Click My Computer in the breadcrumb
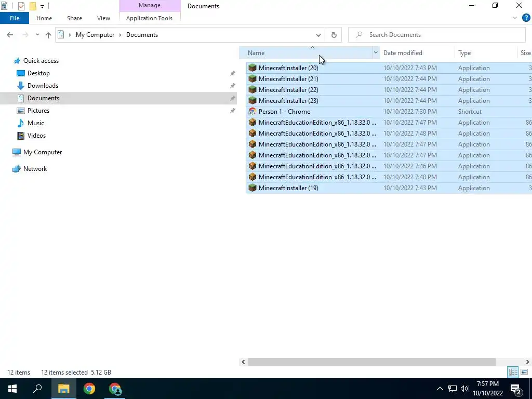Image resolution: width=532 pixels, height=399 pixels. tap(95, 35)
